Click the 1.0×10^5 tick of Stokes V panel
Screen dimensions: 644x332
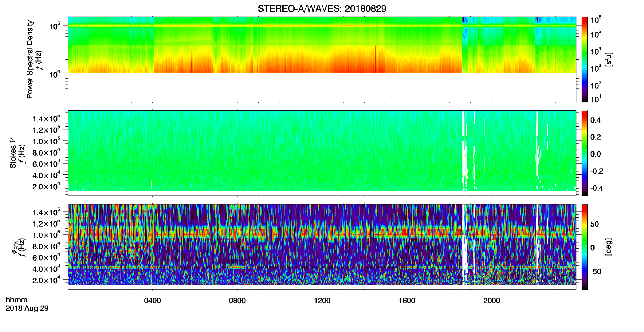[x=46, y=141]
